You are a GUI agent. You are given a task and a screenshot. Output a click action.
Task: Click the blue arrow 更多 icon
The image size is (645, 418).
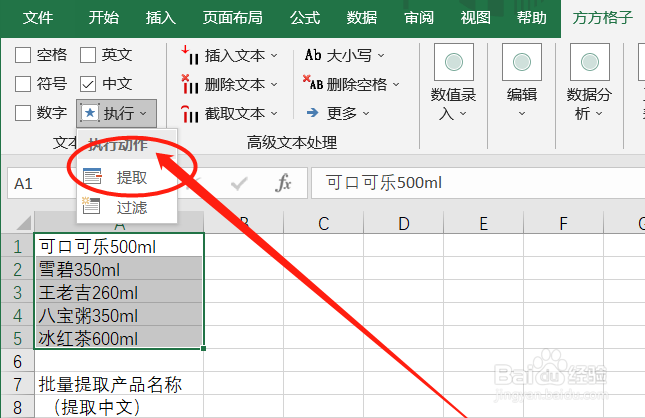click(x=313, y=112)
